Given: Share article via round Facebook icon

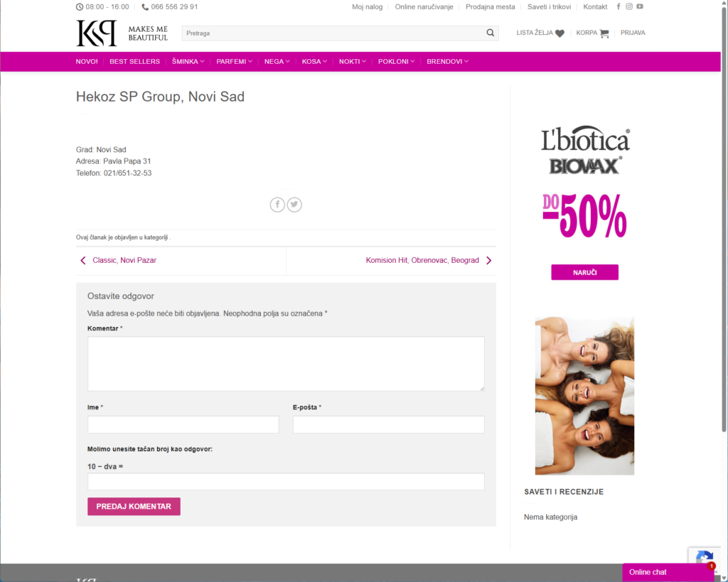Looking at the screenshot, I should (277, 205).
